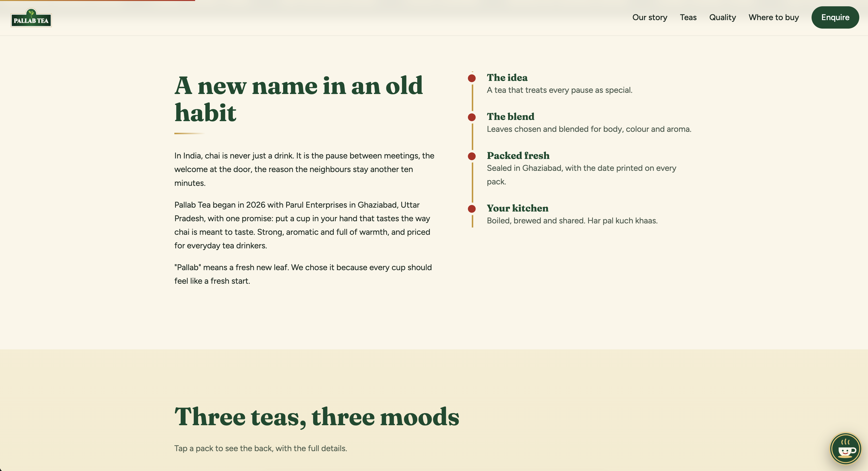Click the heading Your kitchen
Screen dimensions: 868x471
[518, 208]
